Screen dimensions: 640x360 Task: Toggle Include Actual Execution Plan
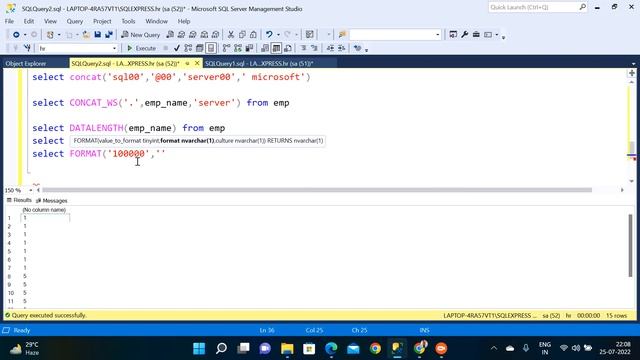[x=226, y=48]
